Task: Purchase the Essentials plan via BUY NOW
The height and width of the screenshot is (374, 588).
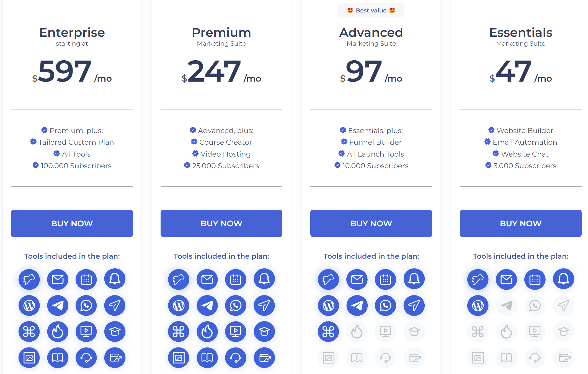Action: [520, 223]
